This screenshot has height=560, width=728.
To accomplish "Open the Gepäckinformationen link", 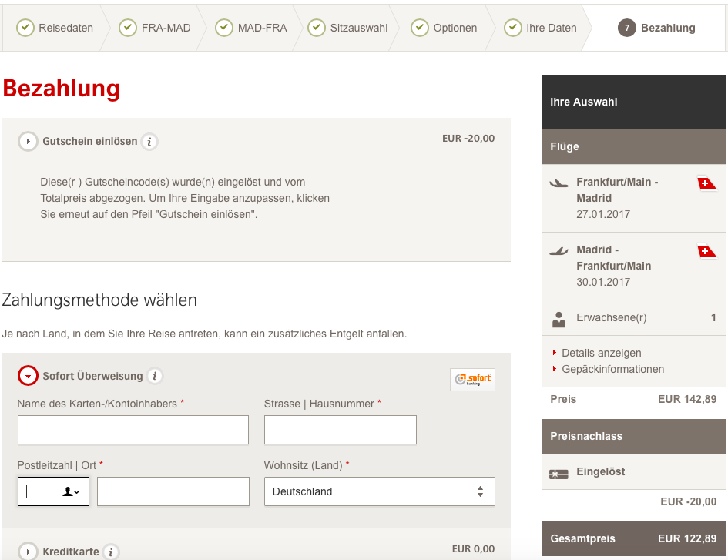I will (612, 369).
